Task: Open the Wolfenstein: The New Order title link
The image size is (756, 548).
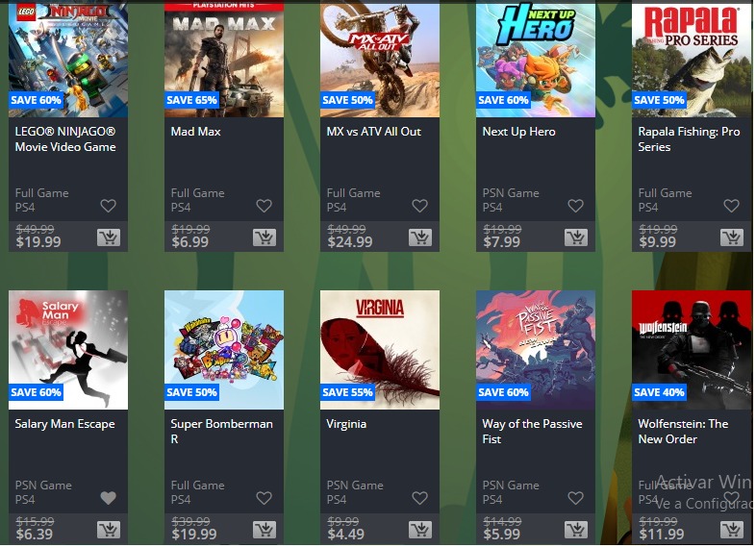Action: (x=683, y=432)
